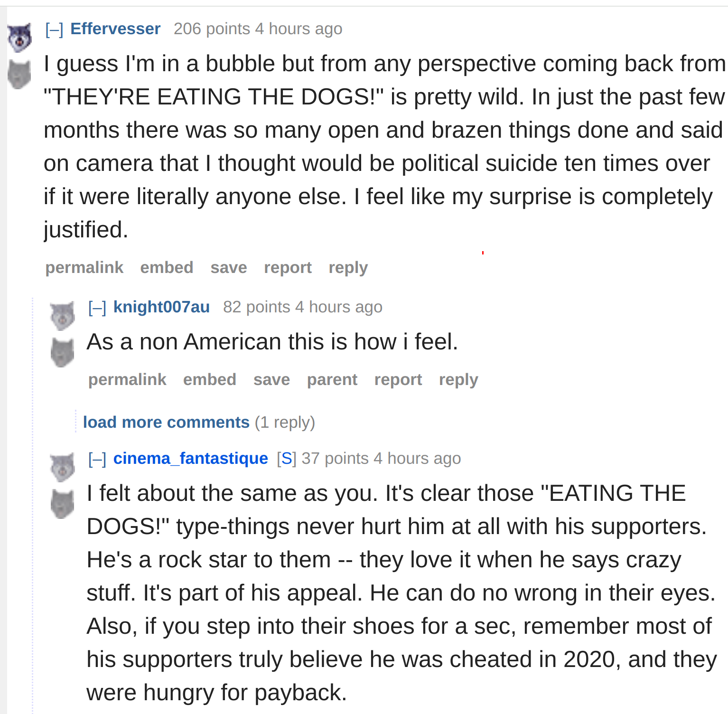Viewport: 728px width, 714px height.
Task: Downvote cinema_fantastique's comment
Action: 63,504
